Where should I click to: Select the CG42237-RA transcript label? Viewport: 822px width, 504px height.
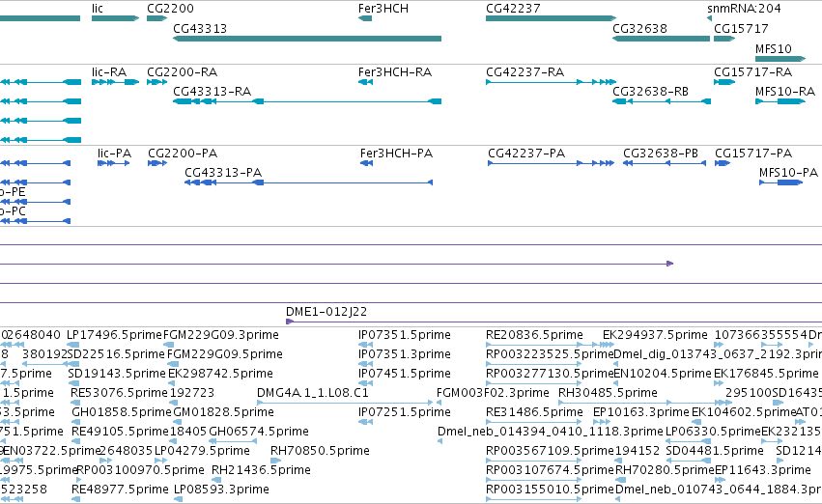pos(524,71)
